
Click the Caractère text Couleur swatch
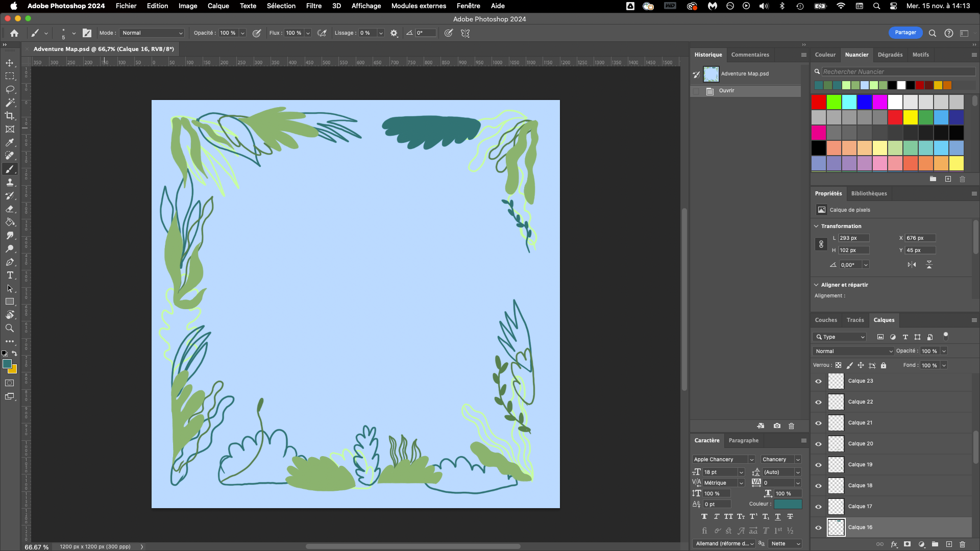788,504
